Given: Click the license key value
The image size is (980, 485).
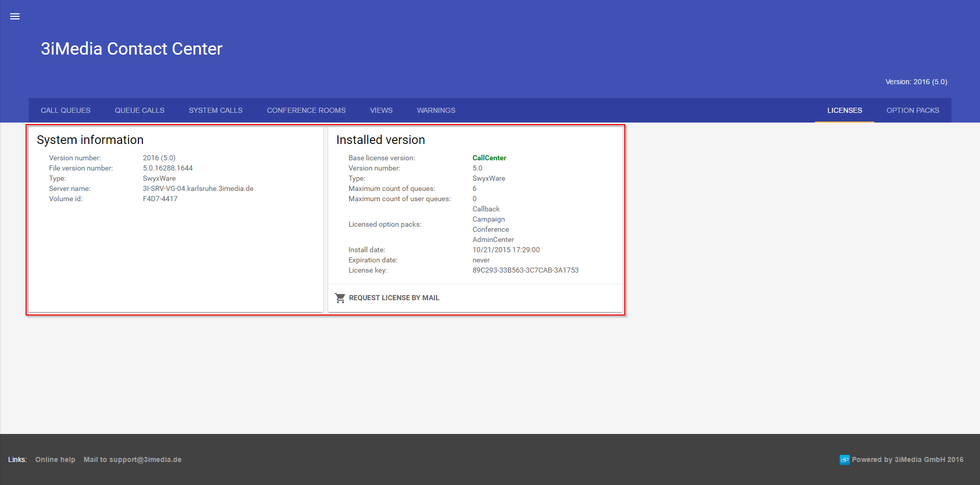Looking at the screenshot, I should click(x=525, y=270).
